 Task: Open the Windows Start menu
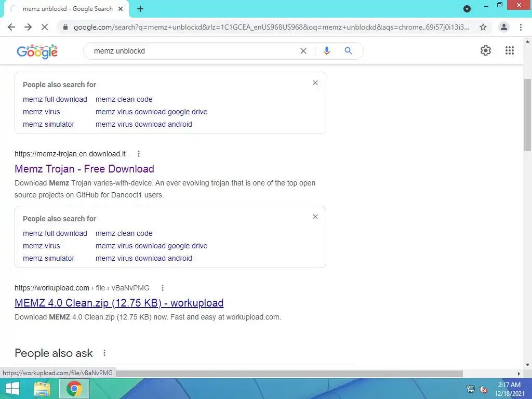click(x=12, y=389)
